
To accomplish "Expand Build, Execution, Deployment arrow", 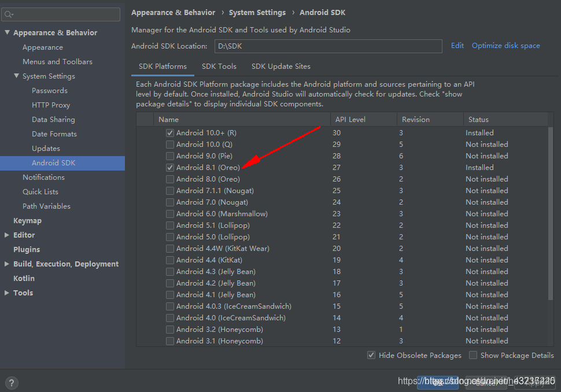I will 7,264.
